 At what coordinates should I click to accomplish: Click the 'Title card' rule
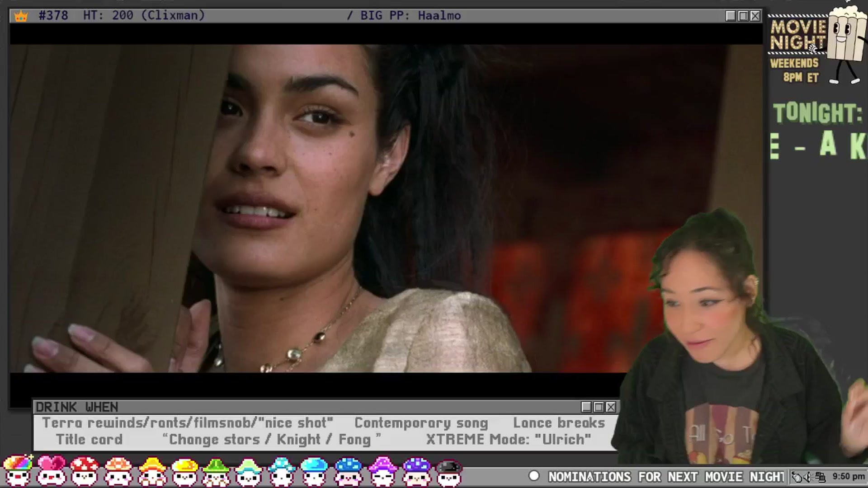point(90,439)
